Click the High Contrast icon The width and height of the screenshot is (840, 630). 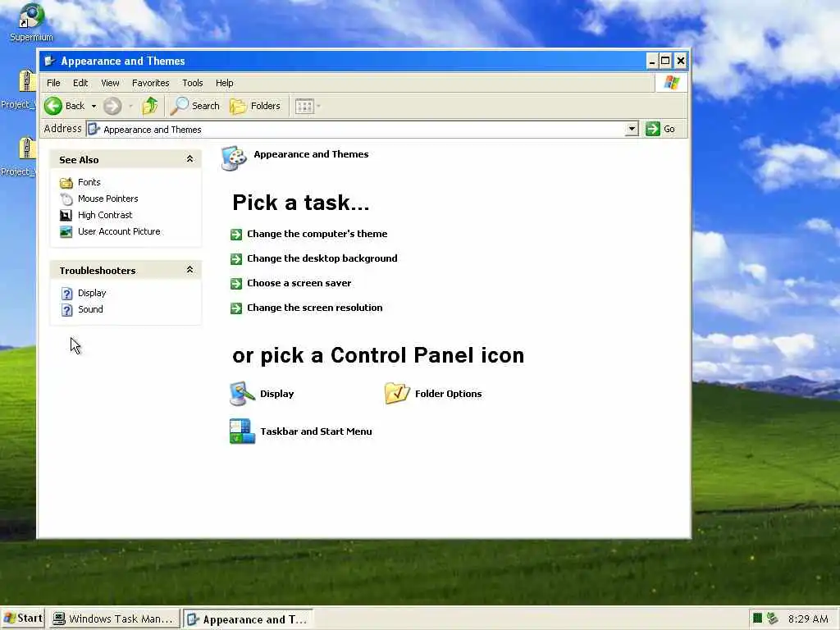(x=66, y=216)
